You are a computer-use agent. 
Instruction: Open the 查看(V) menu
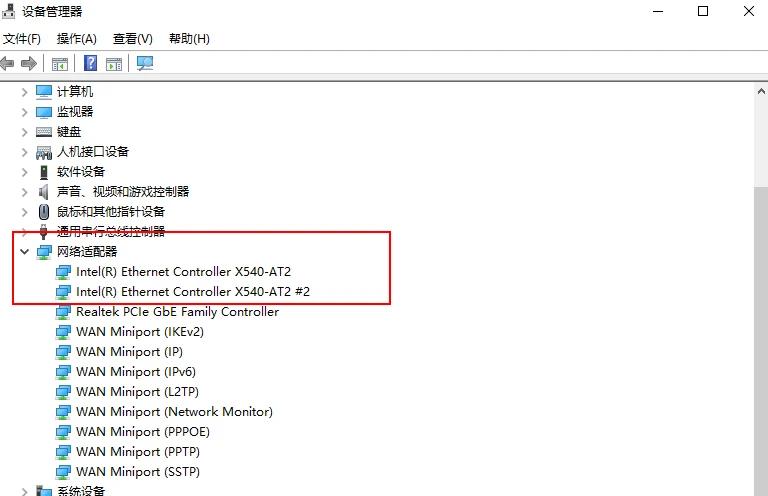tap(133, 39)
